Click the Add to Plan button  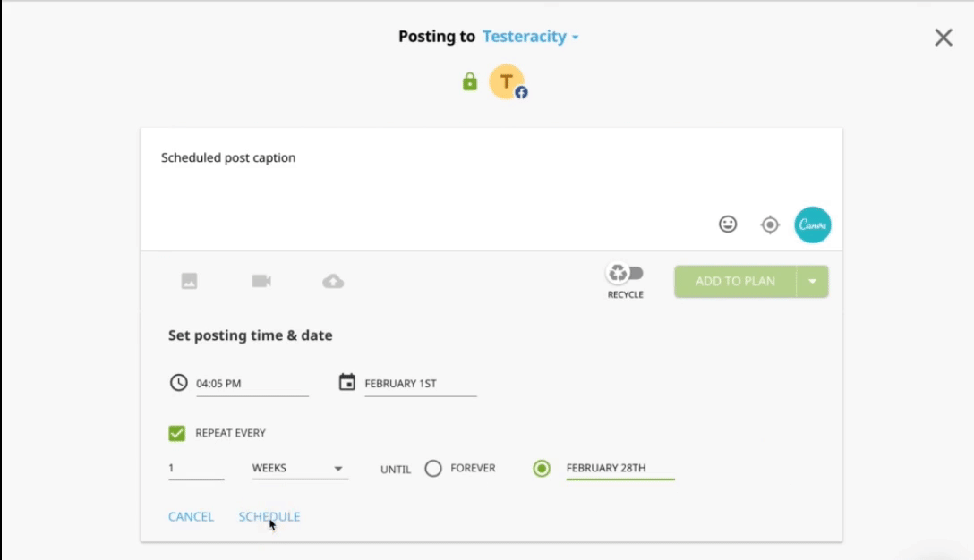[735, 281]
